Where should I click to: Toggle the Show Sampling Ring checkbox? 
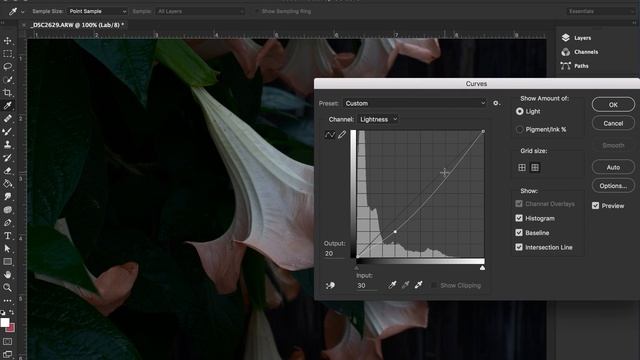(x=256, y=11)
